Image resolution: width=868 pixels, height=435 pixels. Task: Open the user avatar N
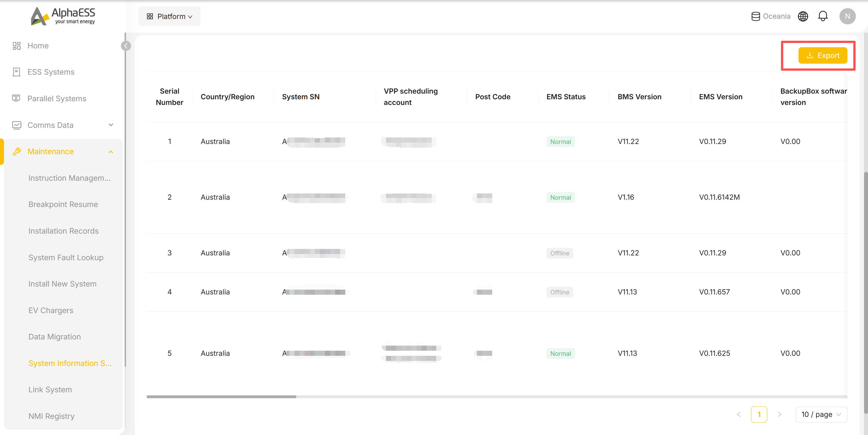click(x=847, y=16)
